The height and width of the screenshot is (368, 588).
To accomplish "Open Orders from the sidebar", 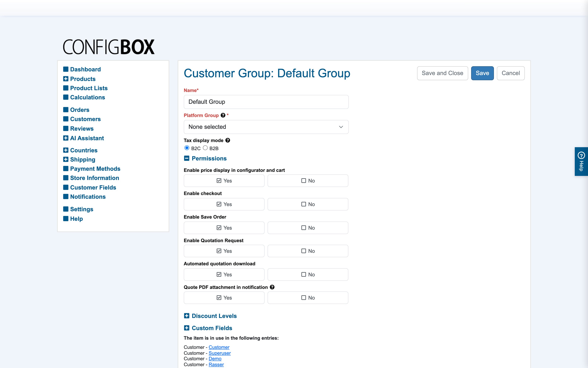I will (x=80, y=110).
